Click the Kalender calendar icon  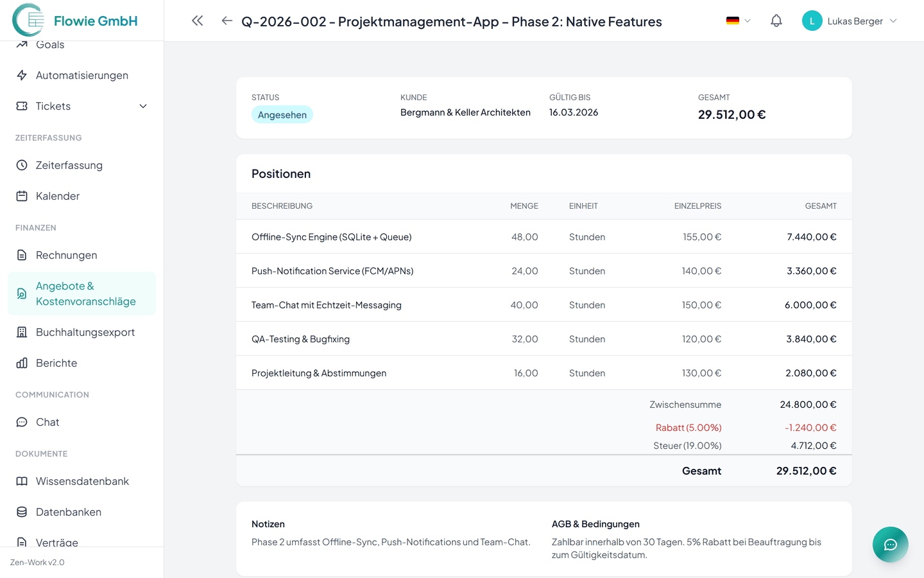(22, 196)
